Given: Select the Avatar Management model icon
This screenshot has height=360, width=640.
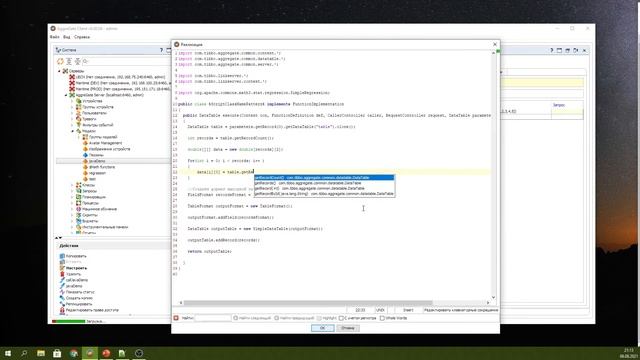Looking at the screenshot, I should (x=85, y=143).
